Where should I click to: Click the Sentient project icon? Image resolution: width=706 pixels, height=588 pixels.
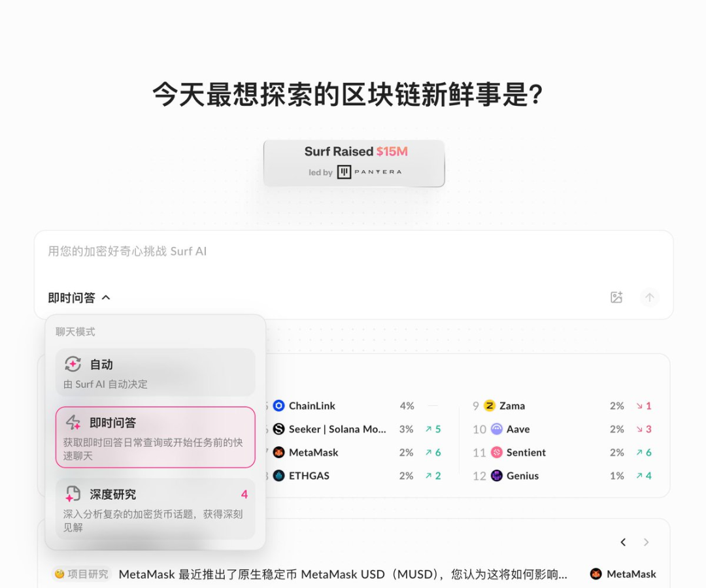pyautogui.click(x=497, y=452)
